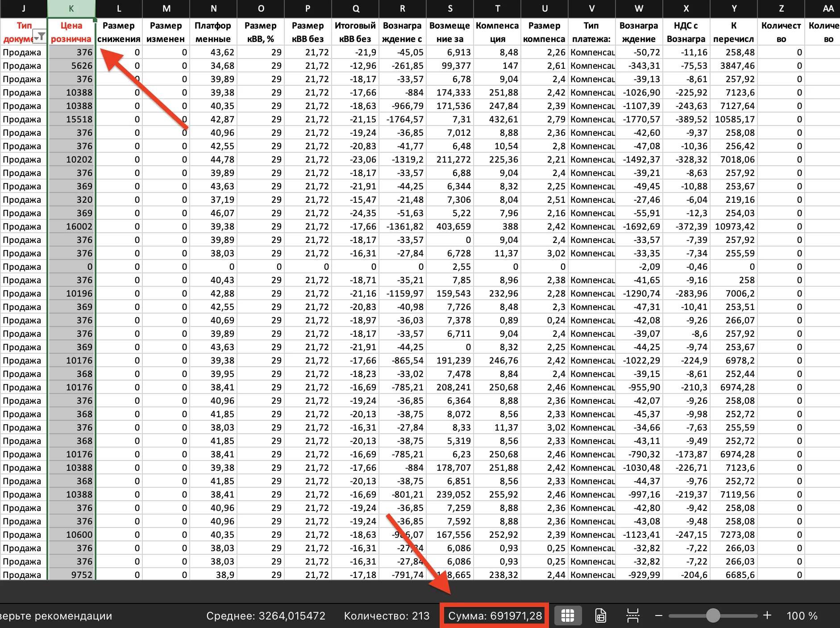840x628 pixels.
Task: Select the Размер кВВ, % header cell
Action: tap(261, 32)
